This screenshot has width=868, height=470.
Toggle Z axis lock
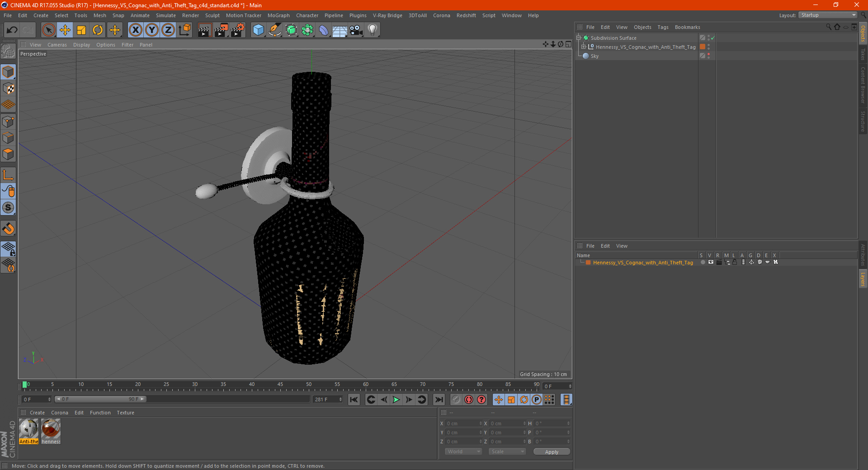tap(168, 30)
